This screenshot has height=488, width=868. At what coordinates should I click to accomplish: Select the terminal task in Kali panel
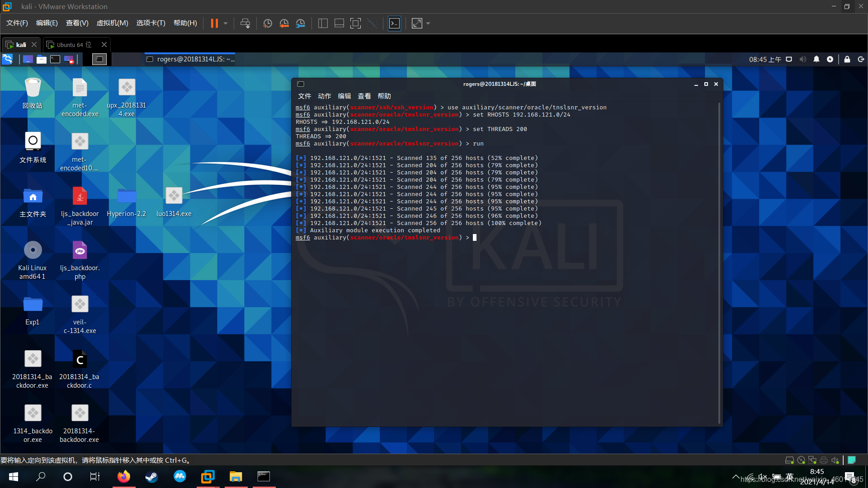(190, 59)
